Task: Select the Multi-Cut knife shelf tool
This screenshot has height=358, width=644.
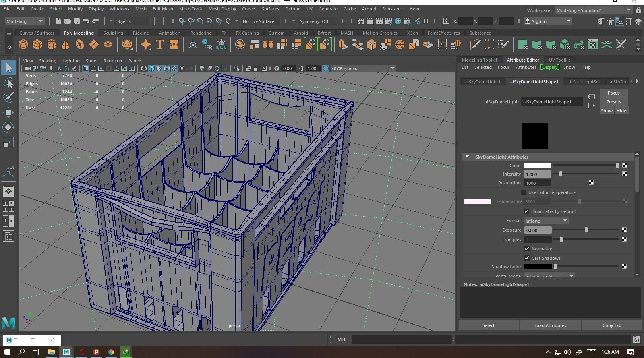Action: point(475,44)
